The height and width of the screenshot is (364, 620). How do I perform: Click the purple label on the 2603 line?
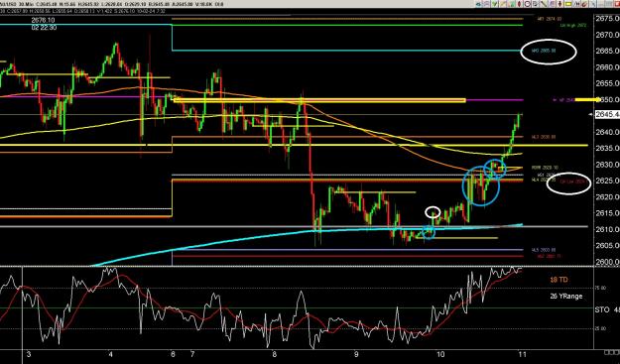tap(544, 250)
